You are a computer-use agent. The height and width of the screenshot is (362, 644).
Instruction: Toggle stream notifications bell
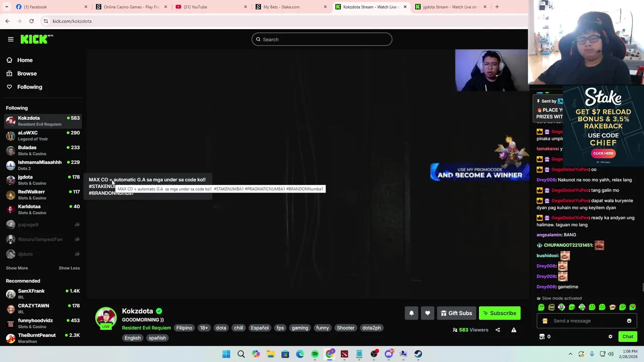click(x=411, y=313)
